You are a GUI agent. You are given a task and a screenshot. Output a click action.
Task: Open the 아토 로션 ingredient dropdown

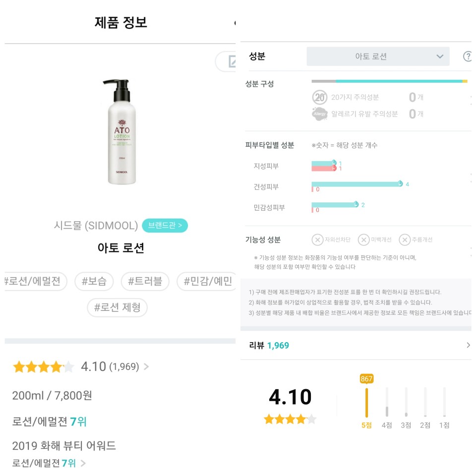pos(378,56)
